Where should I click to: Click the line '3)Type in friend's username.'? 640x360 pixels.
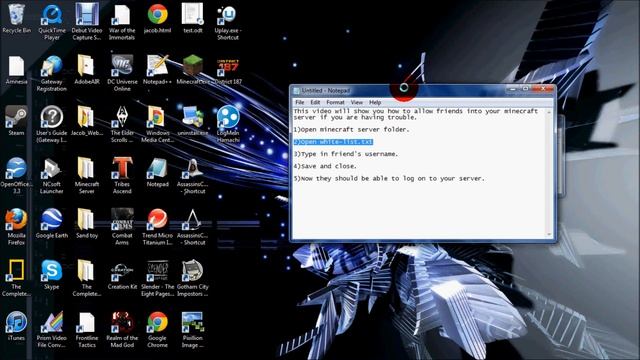tap(346, 154)
